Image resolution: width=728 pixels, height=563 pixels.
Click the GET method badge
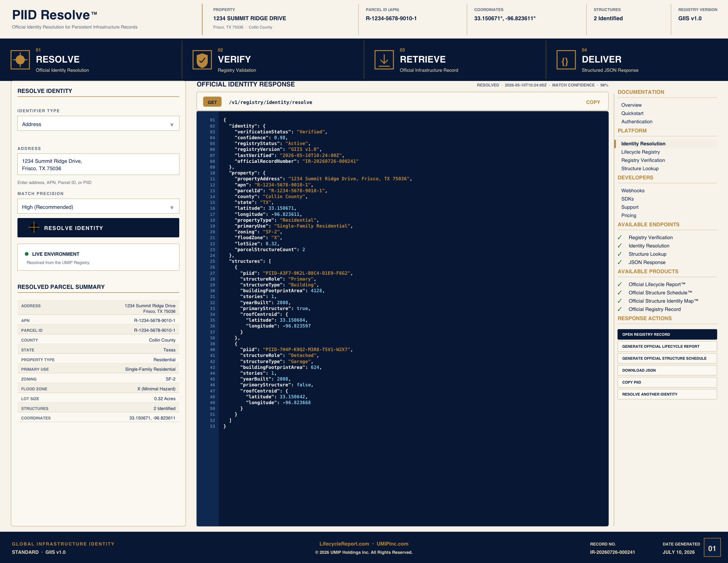click(212, 102)
